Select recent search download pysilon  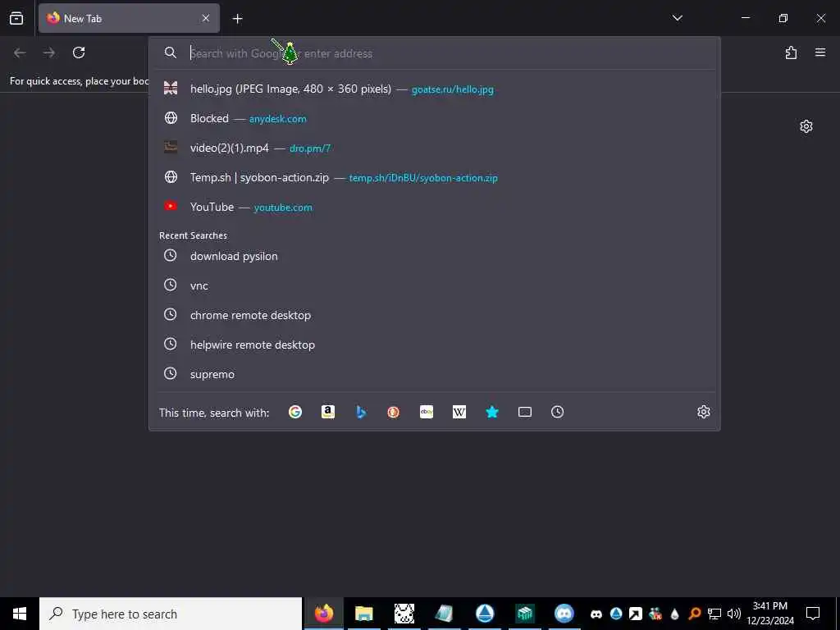click(x=435, y=256)
